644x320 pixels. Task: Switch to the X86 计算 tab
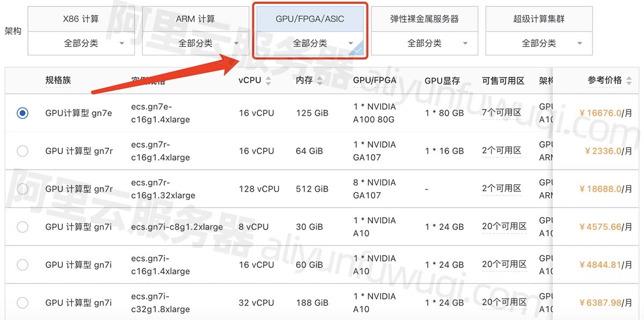(80, 18)
